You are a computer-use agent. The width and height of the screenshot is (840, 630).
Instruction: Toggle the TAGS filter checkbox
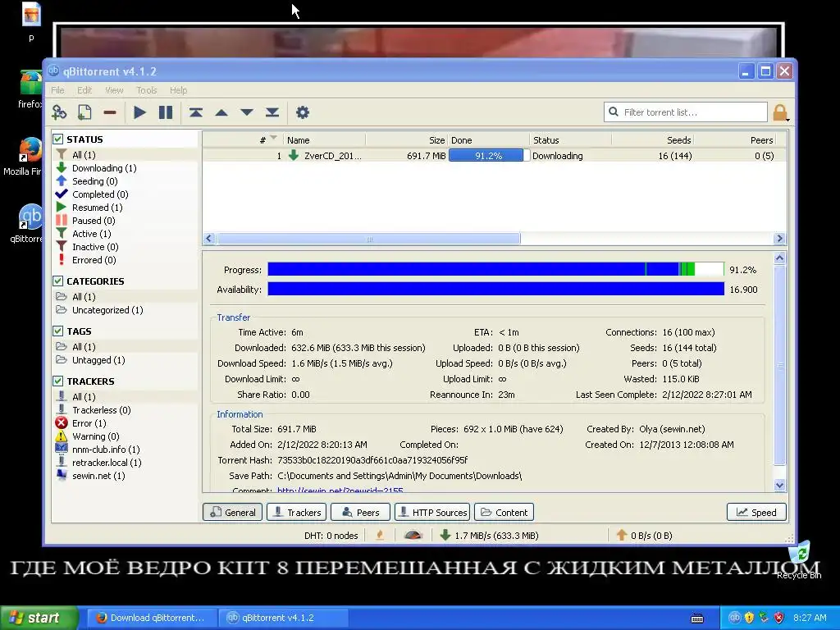[58, 331]
